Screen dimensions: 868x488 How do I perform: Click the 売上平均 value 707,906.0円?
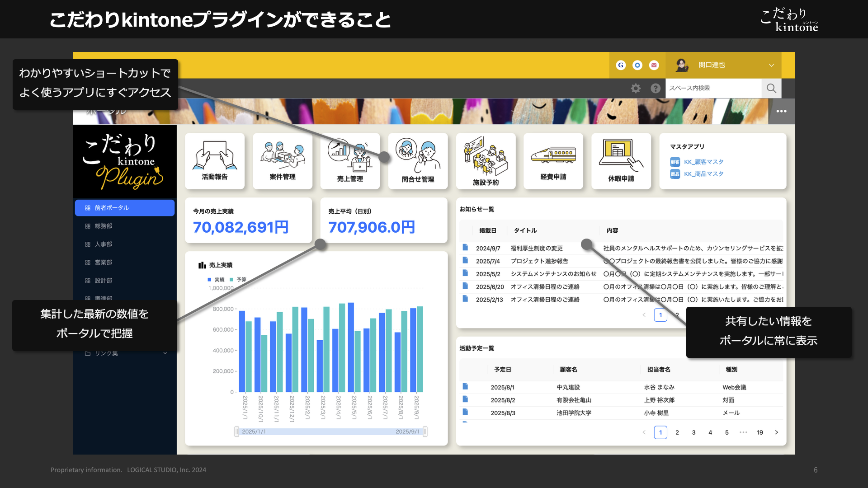tap(372, 227)
